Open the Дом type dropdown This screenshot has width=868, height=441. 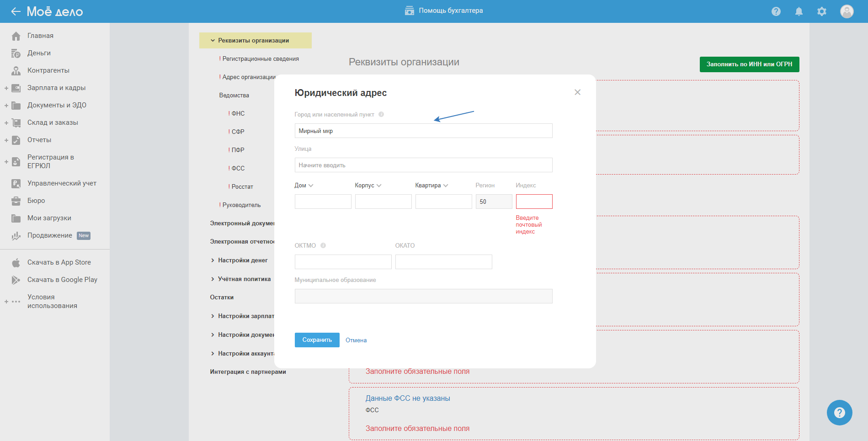pos(304,186)
